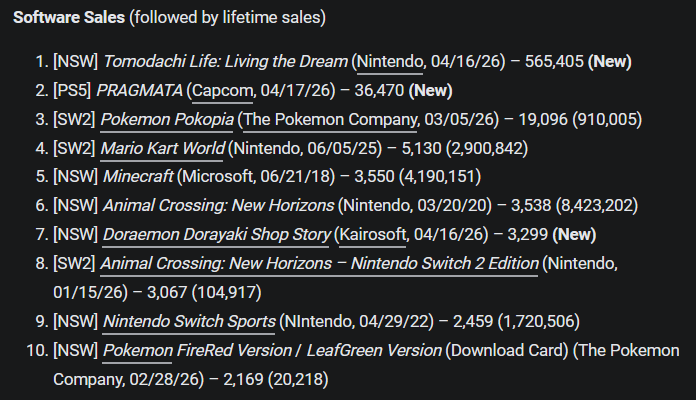Open Doraemon Dorayaki Shop Story link
Image resolution: width=696 pixels, height=400 pixels.
pyautogui.click(x=216, y=236)
